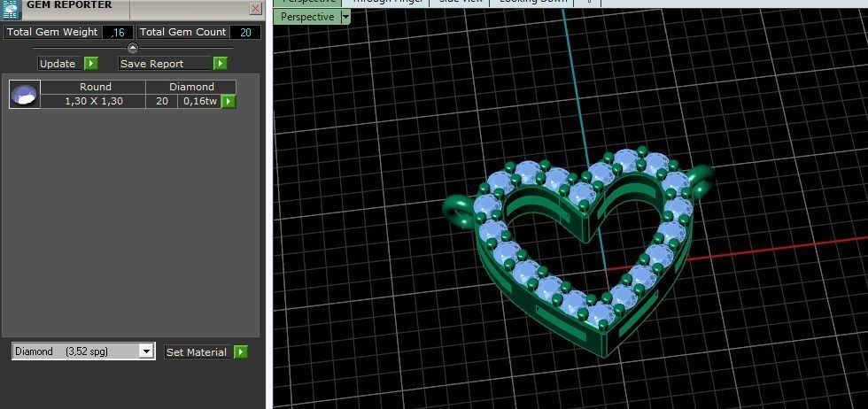Click the Diamond material header cell
868x409 pixels.
click(x=191, y=87)
